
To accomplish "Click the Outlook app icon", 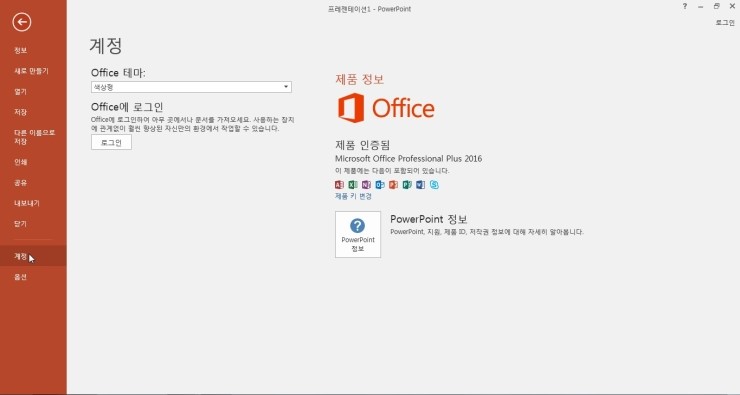I will pyautogui.click(x=380, y=185).
